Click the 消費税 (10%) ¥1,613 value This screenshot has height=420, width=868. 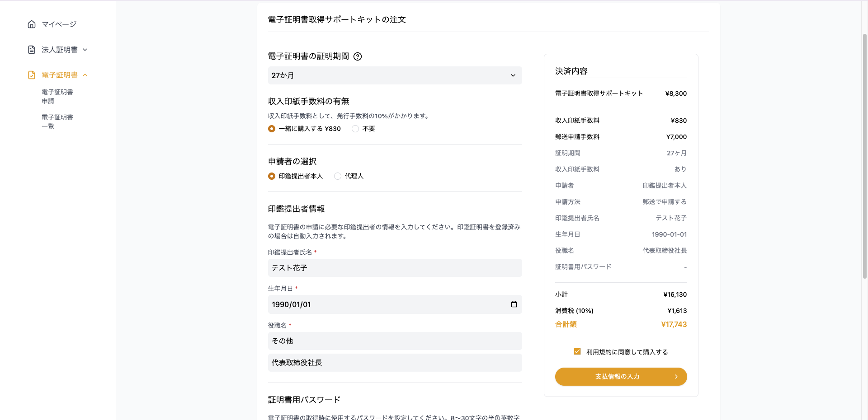[677, 311]
